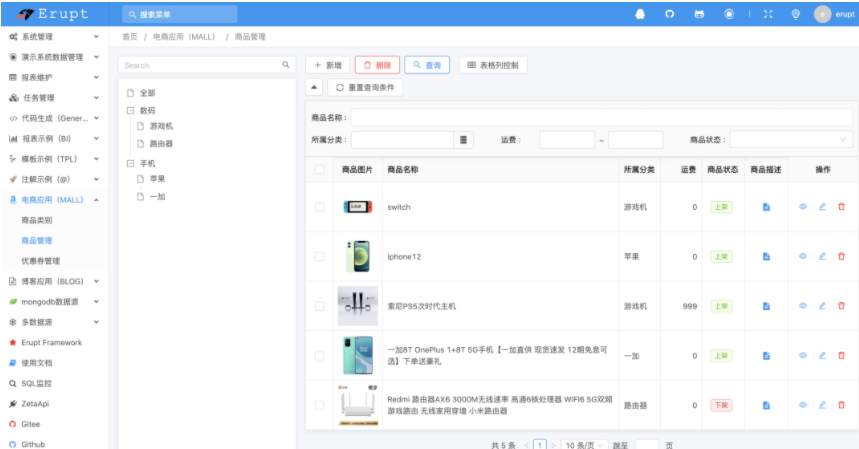Click the 查询 button

(x=427, y=65)
